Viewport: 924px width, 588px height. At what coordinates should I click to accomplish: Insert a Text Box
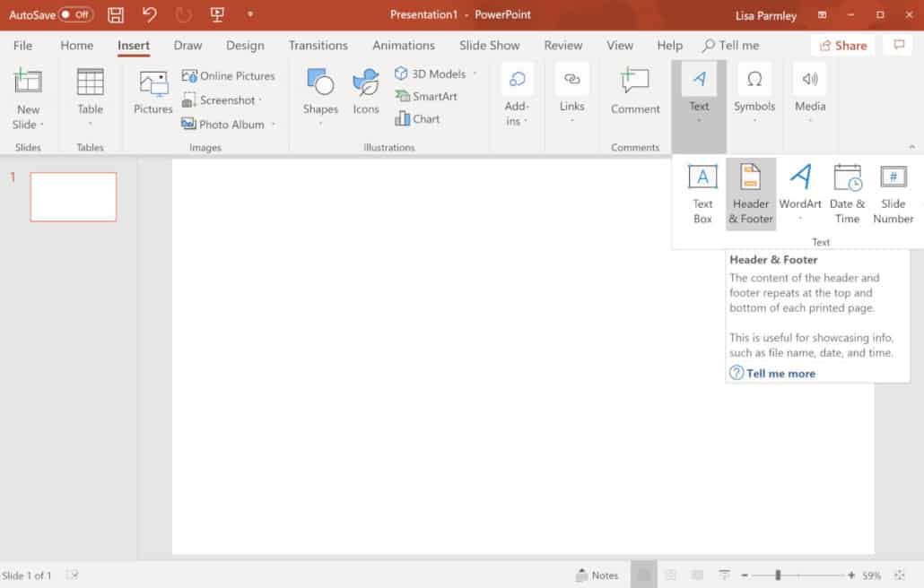click(702, 193)
